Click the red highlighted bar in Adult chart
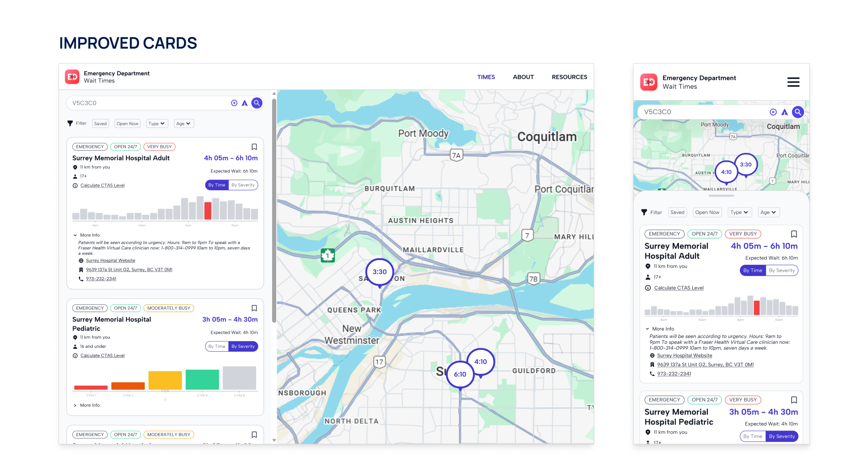This screenshot has width=868, height=475. (208, 211)
